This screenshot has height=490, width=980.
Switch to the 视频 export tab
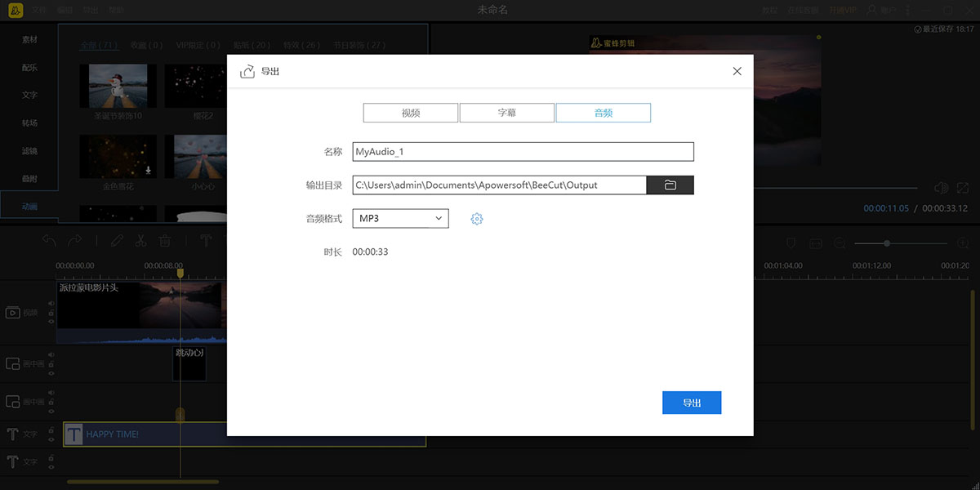coord(410,114)
